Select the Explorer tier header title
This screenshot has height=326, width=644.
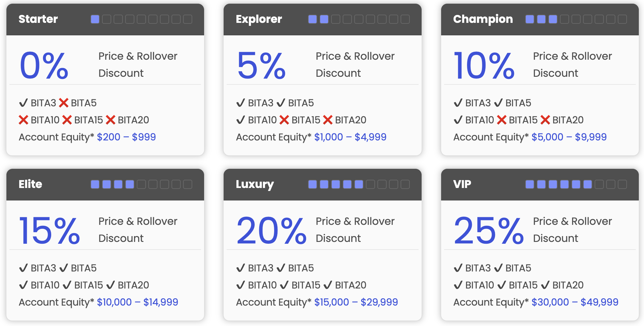pos(259,19)
